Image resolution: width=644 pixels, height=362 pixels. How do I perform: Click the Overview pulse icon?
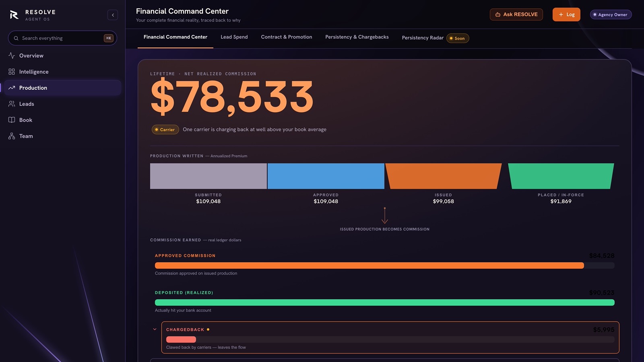(12, 56)
